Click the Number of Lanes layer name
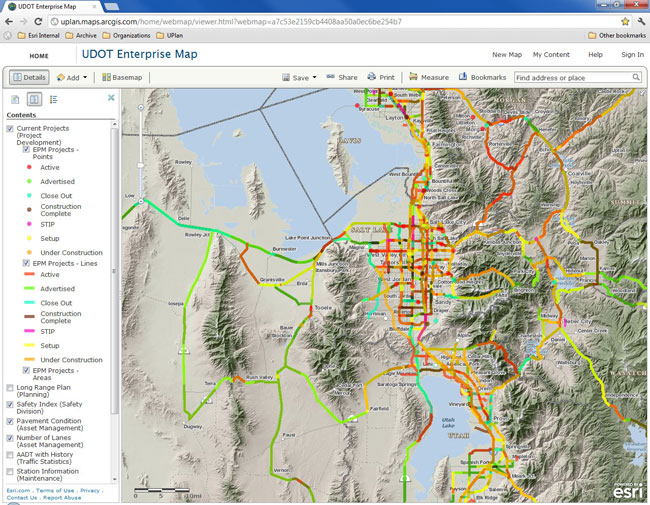The height and width of the screenshot is (505, 650). click(x=50, y=441)
